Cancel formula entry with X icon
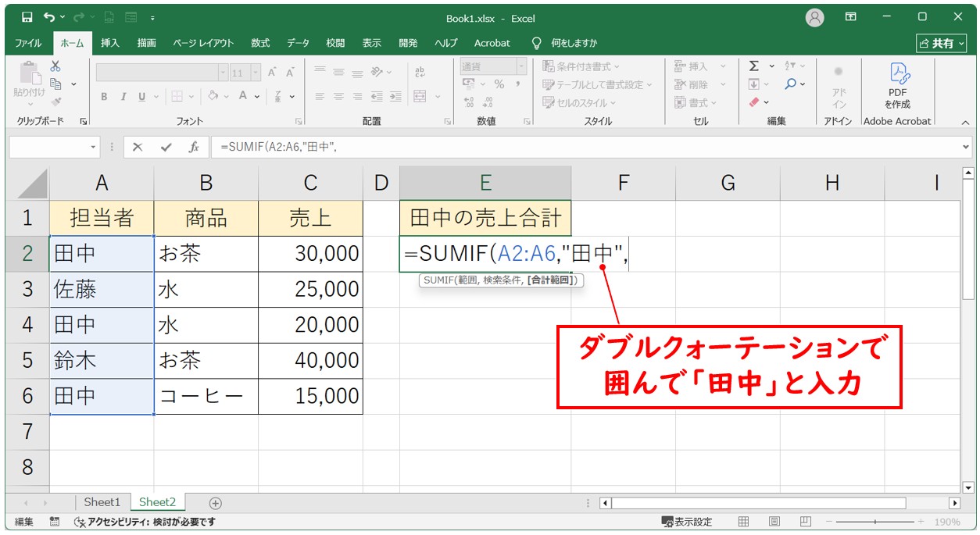Viewport: 980px width, 535px height. [138, 147]
